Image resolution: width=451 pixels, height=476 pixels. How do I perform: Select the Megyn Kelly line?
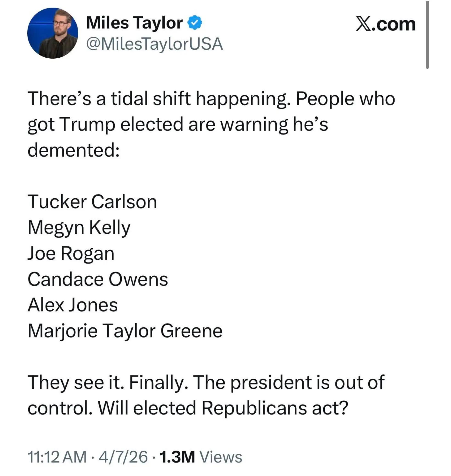[79, 227]
